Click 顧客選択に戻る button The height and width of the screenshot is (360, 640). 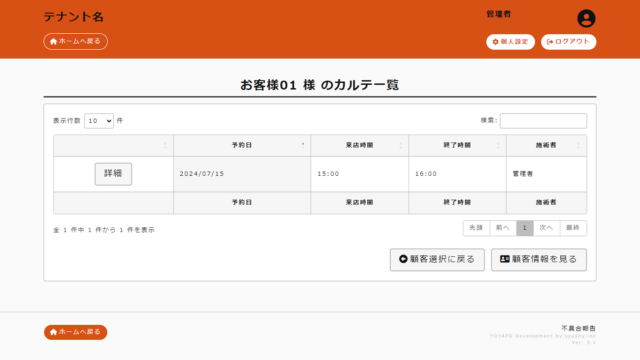[x=437, y=260]
